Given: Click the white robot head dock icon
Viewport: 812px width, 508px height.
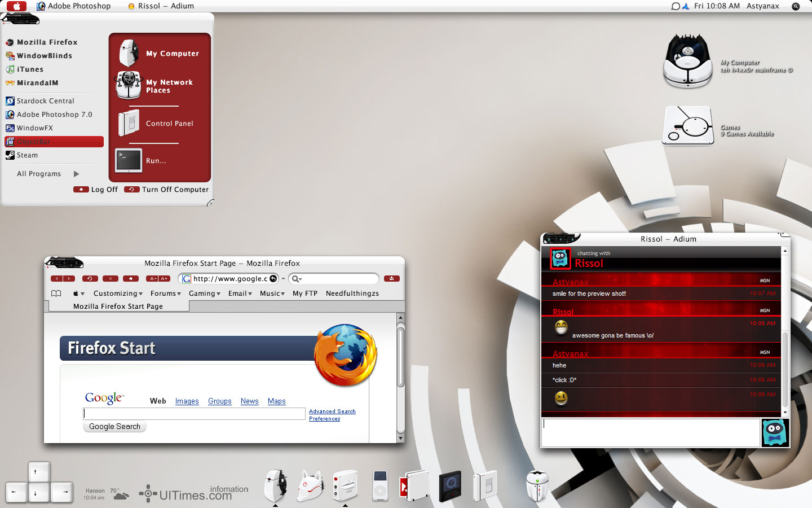Looking at the screenshot, I should [276, 485].
